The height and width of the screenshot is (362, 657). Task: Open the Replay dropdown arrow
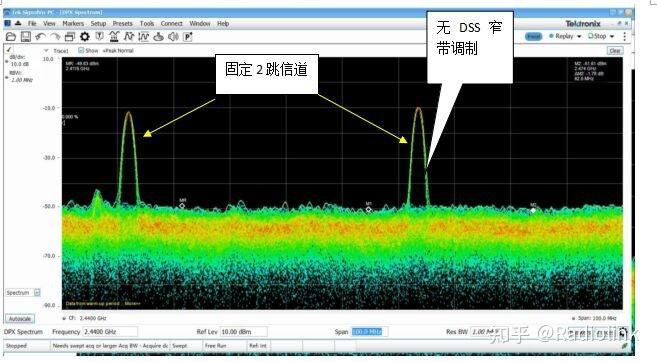pyautogui.click(x=579, y=36)
